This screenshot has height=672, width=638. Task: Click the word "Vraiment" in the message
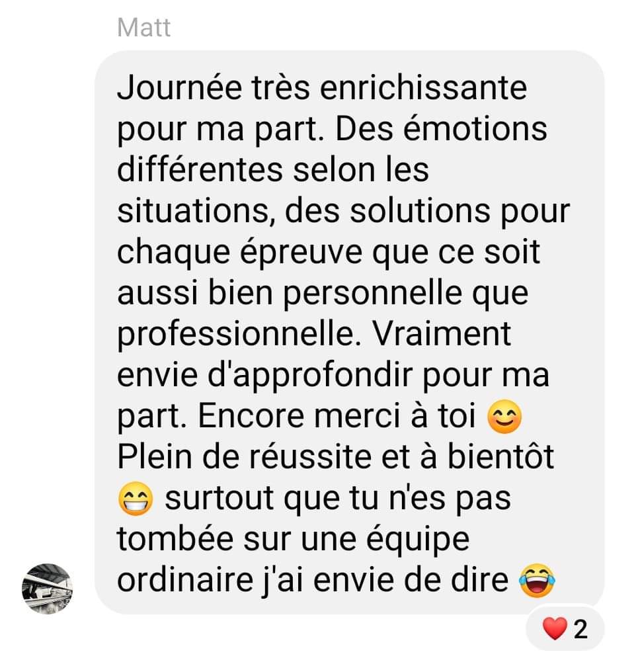pyautogui.click(x=442, y=334)
